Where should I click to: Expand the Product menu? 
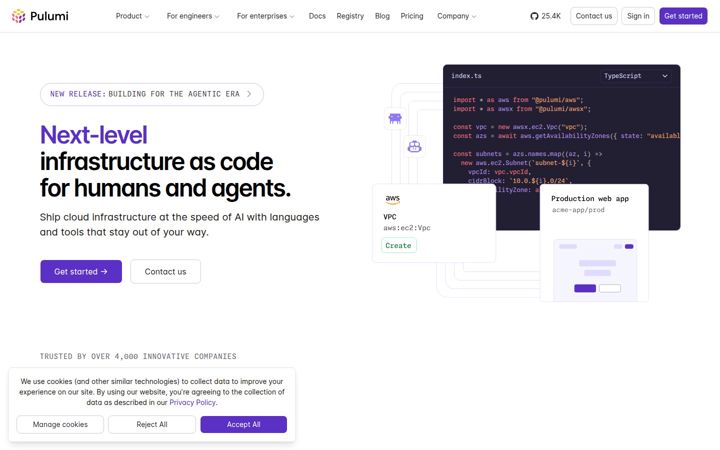coord(132,16)
